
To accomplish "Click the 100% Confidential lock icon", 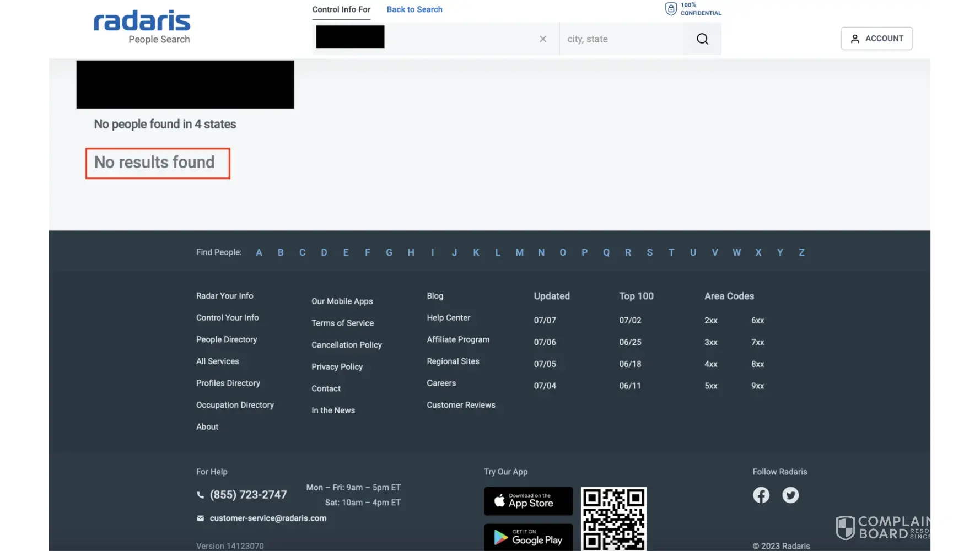I will coord(671,9).
